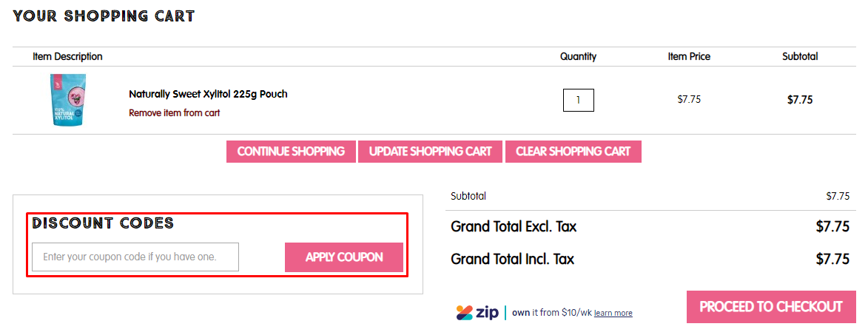Click Continue Shopping button

point(291,152)
